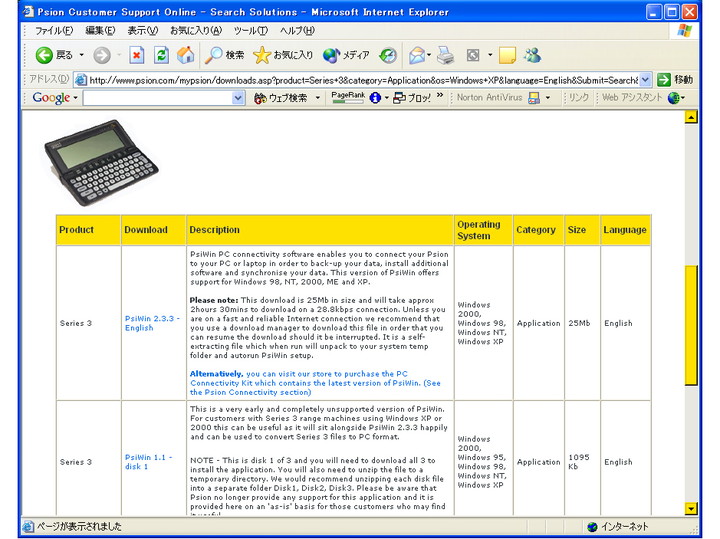This screenshot has height=539, width=720.
Task: Open the View (表示) menu
Action: tap(142, 31)
